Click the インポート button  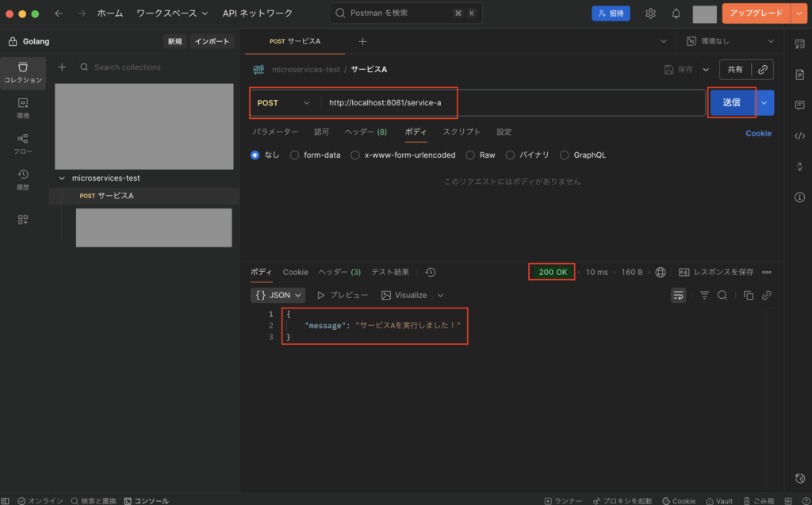pos(212,41)
